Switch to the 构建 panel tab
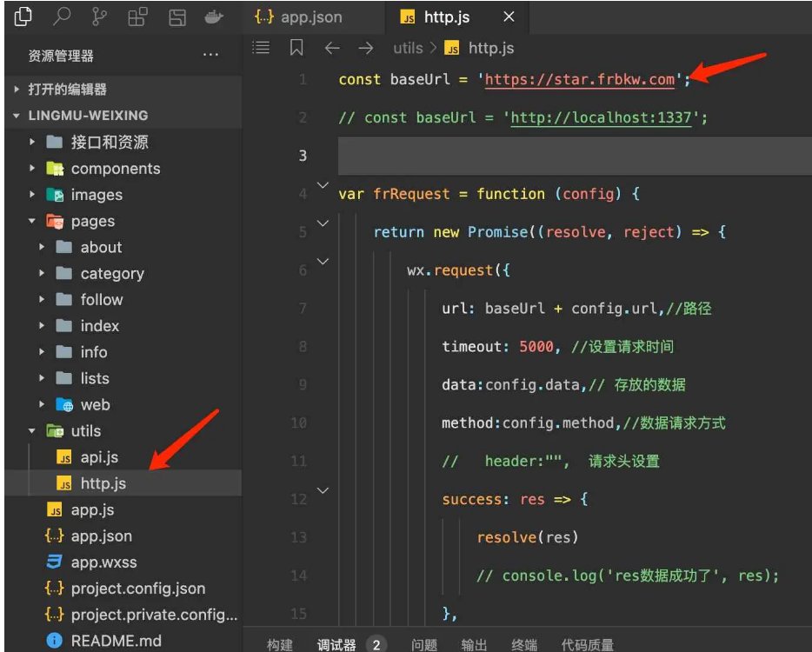This screenshot has height=652, width=812. tap(279, 645)
